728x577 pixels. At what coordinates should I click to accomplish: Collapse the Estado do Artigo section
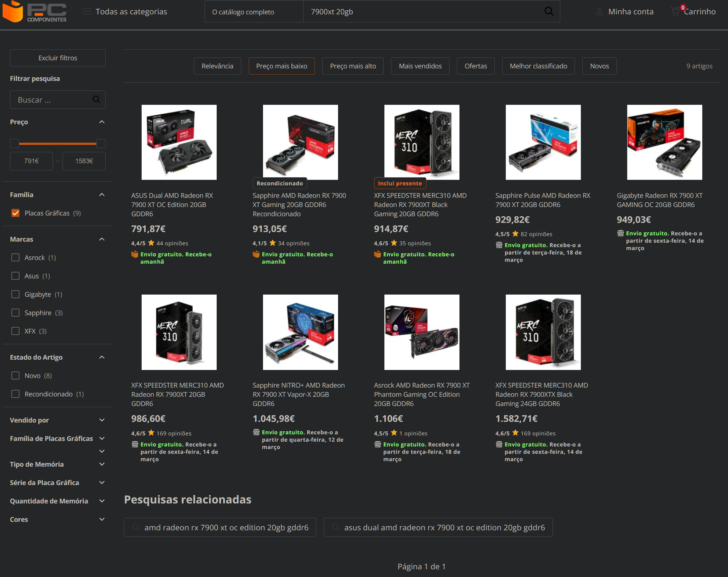(x=102, y=357)
